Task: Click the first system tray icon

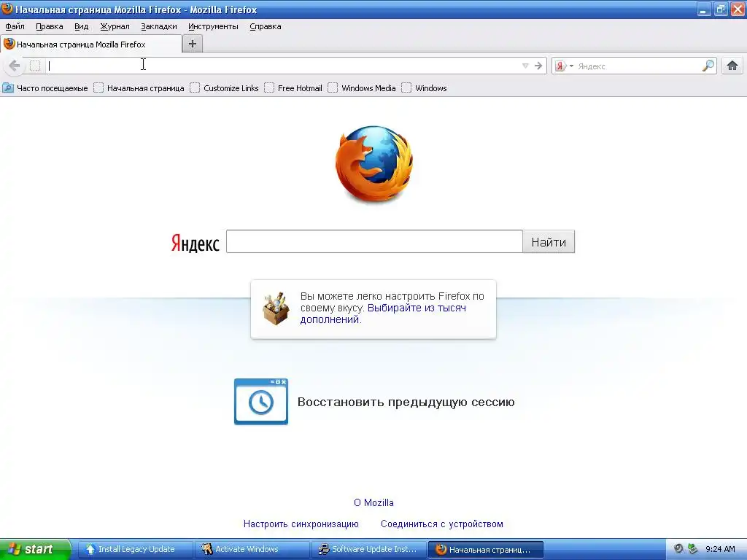Action: (x=678, y=549)
